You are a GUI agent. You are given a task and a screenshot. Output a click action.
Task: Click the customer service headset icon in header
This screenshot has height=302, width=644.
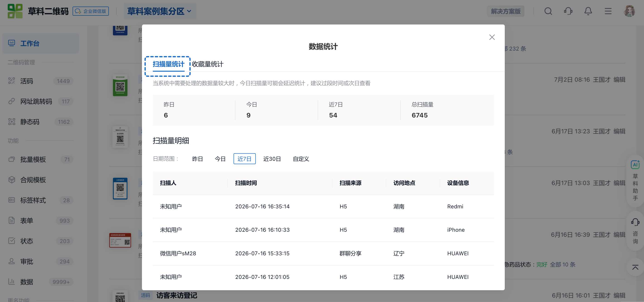(x=568, y=11)
